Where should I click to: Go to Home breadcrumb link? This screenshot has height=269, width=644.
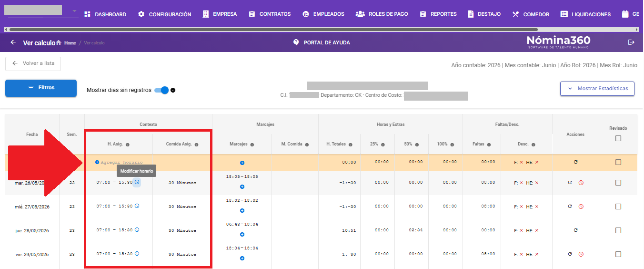point(66,43)
